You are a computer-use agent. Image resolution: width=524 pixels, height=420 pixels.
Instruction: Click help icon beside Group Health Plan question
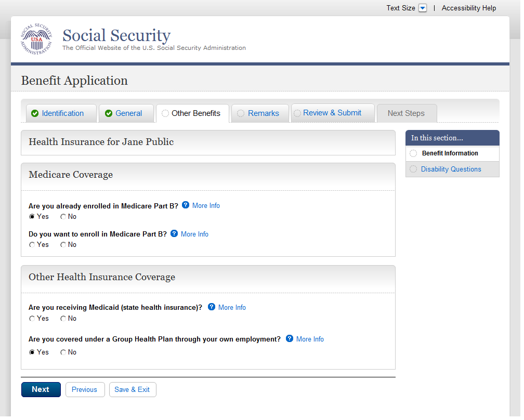pyautogui.click(x=290, y=339)
